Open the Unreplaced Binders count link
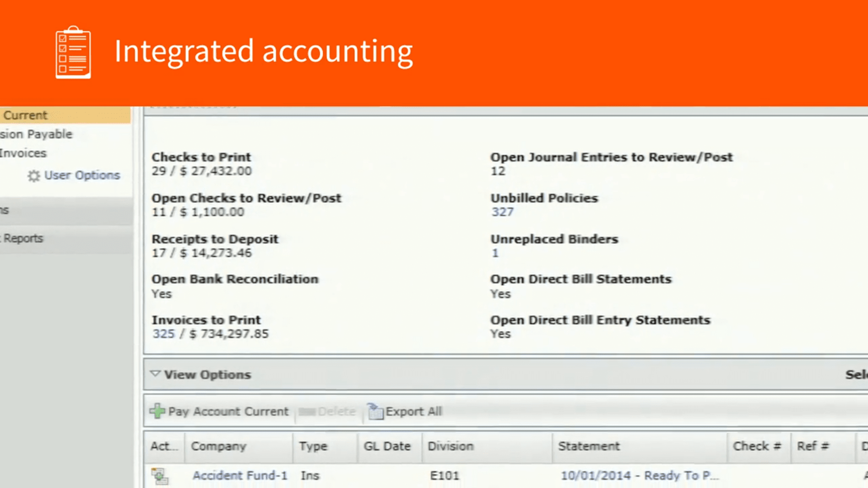Viewport: 868px width, 488px height. pos(495,253)
